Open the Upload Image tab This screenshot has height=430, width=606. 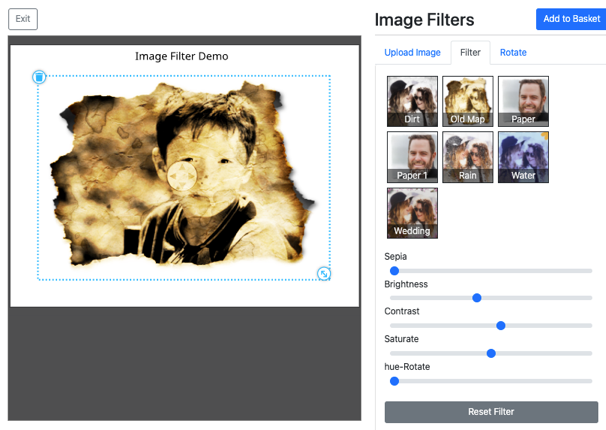pos(412,53)
